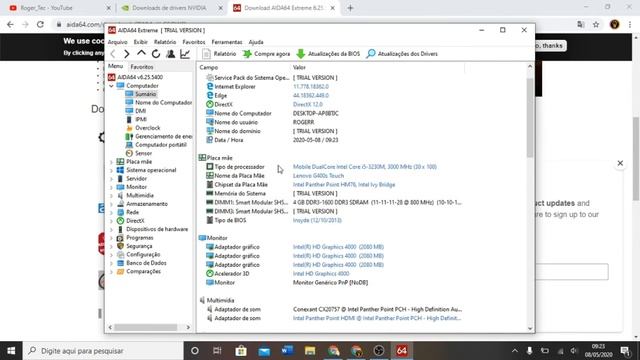Open the Favoritos menu in menu bar

point(194,42)
